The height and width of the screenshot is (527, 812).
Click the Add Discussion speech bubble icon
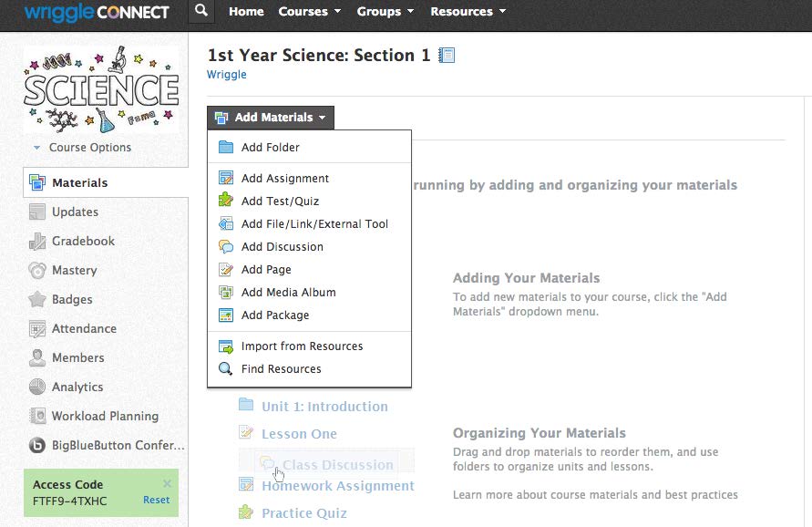[x=226, y=246]
